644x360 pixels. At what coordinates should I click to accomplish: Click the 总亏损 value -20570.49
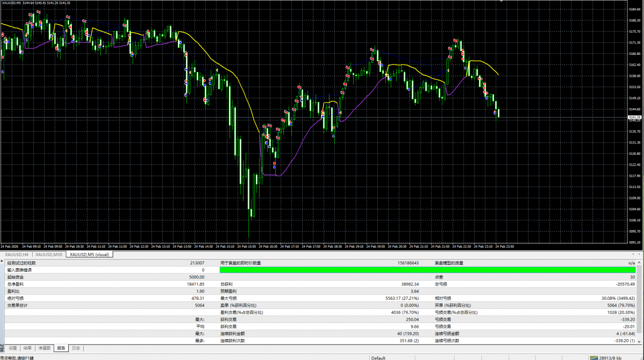[625, 284]
